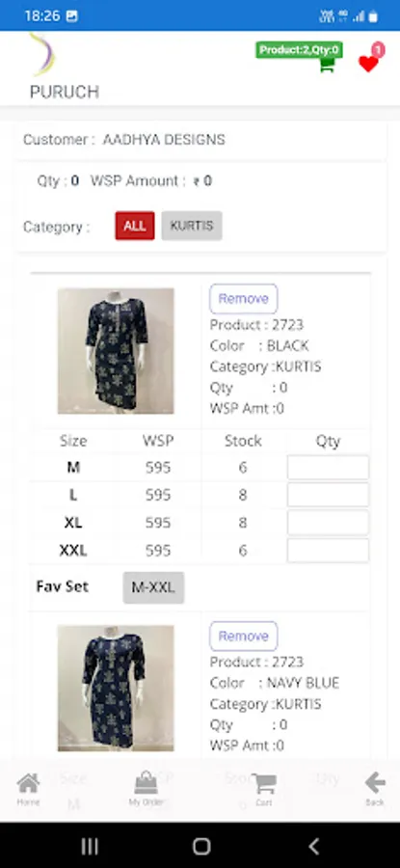The image size is (400, 868).
Task: Tap the Puruch logo
Action: pyautogui.click(x=42, y=54)
